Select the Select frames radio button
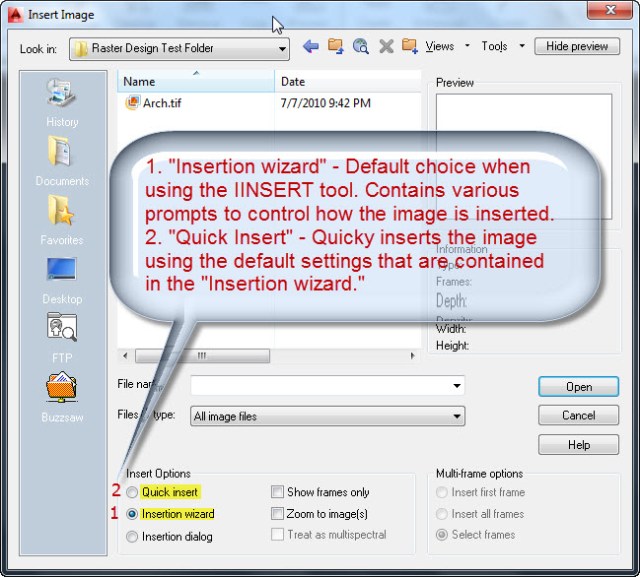The height and width of the screenshot is (577, 640). pyautogui.click(x=442, y=535)
